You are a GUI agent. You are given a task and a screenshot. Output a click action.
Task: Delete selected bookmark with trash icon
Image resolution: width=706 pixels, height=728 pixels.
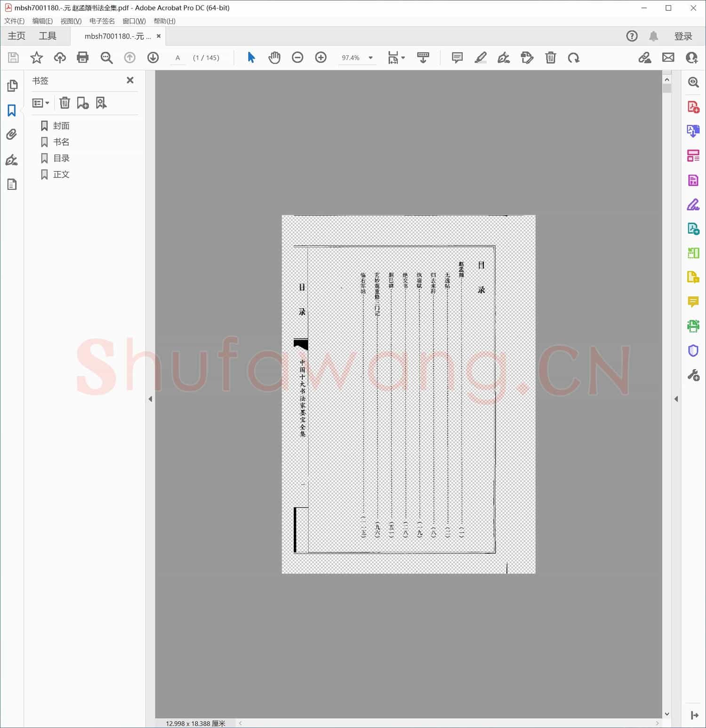pyautogui.click(x=65, y=103)
